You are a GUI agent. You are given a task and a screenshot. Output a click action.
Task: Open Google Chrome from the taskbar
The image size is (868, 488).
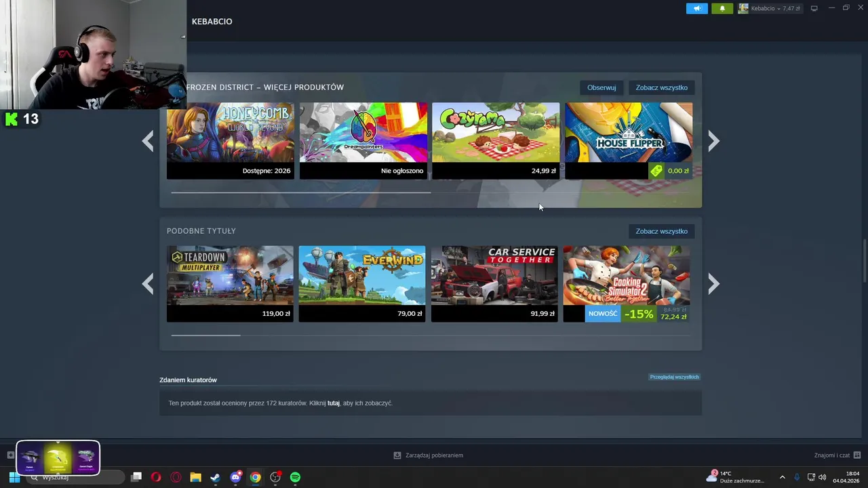[255, 477]
